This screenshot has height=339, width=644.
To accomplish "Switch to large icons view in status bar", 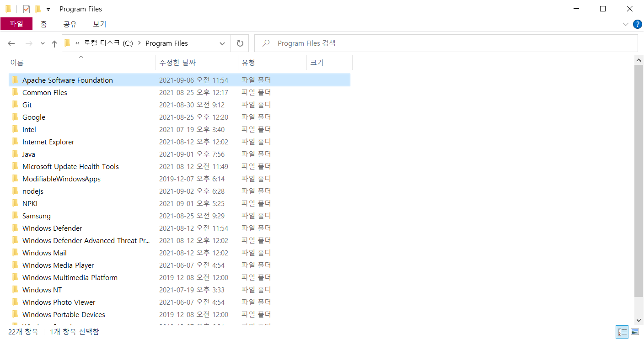I will click(635, 332).
